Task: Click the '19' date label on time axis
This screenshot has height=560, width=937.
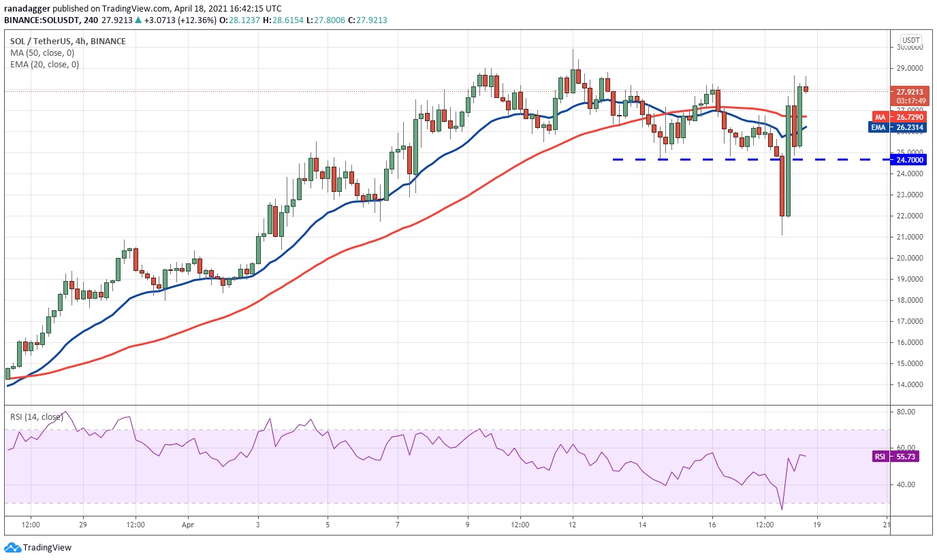Action: (x=816, y=525)
